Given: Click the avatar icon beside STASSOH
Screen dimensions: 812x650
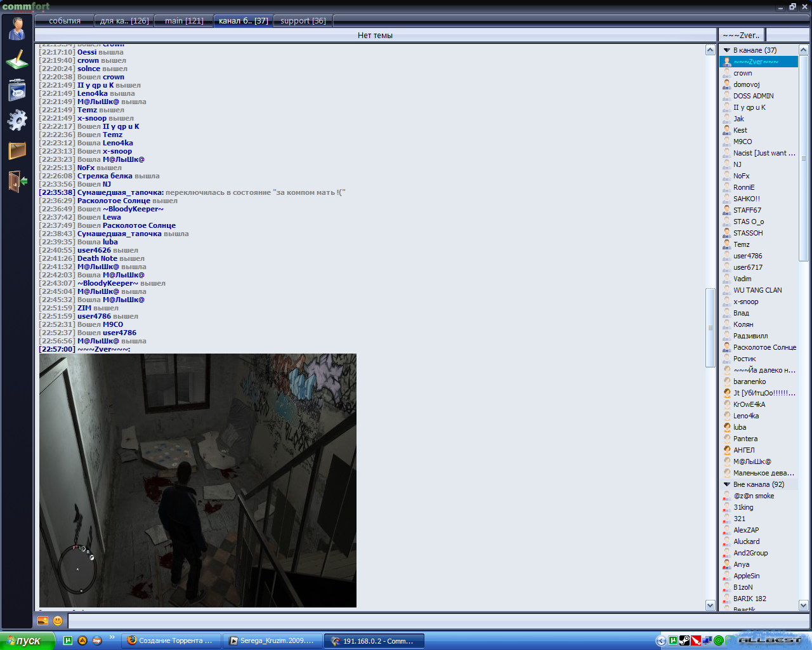Looking at the screenshot, I should point(727,233).
